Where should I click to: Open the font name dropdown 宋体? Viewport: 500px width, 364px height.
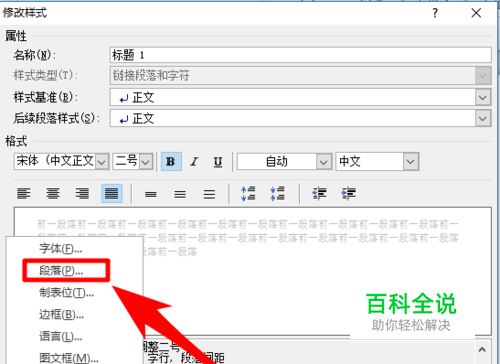[x=102, y=162]
